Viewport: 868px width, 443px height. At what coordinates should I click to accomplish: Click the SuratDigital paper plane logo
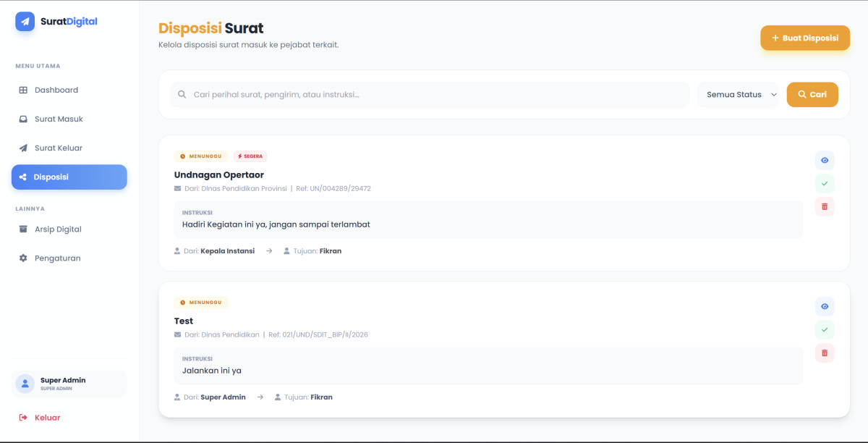tap(25, 22)
